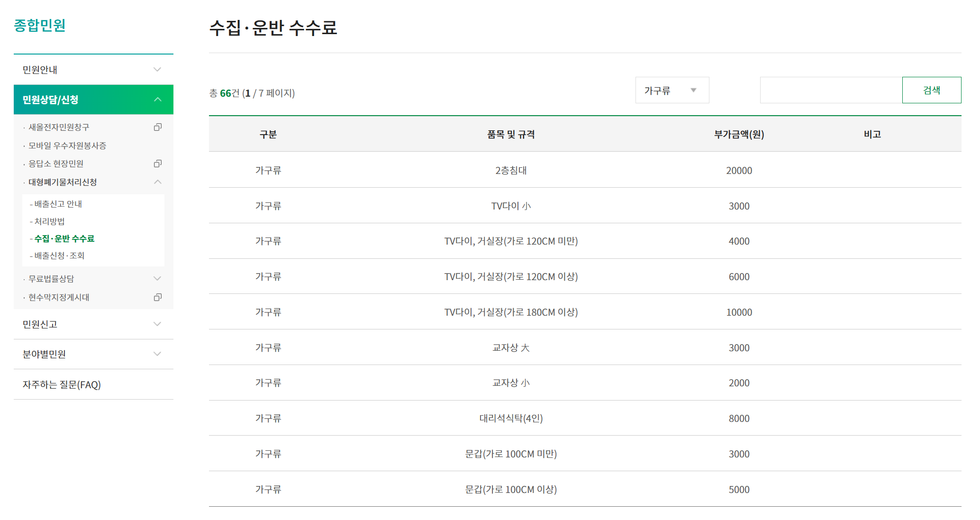Image resolution: width=980 pixels, height=520 pixels.
Task: Click the 2층침대 table row
Action: click(x=511, y=170)
